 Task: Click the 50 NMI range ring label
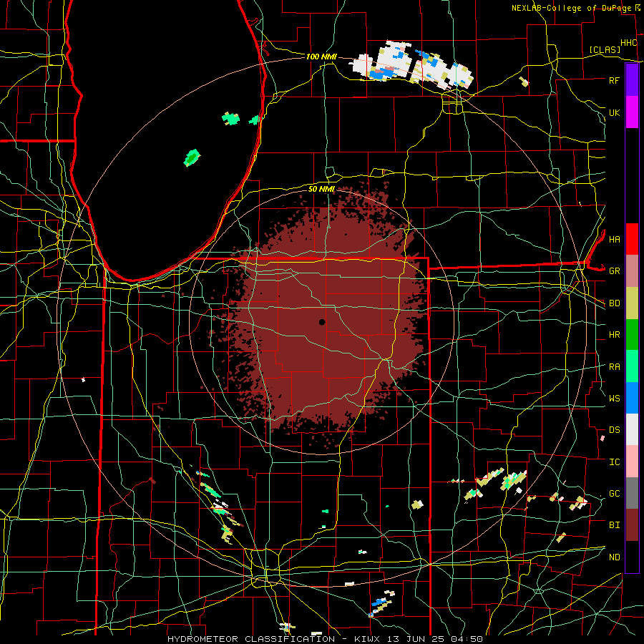[x=321, y=189]
